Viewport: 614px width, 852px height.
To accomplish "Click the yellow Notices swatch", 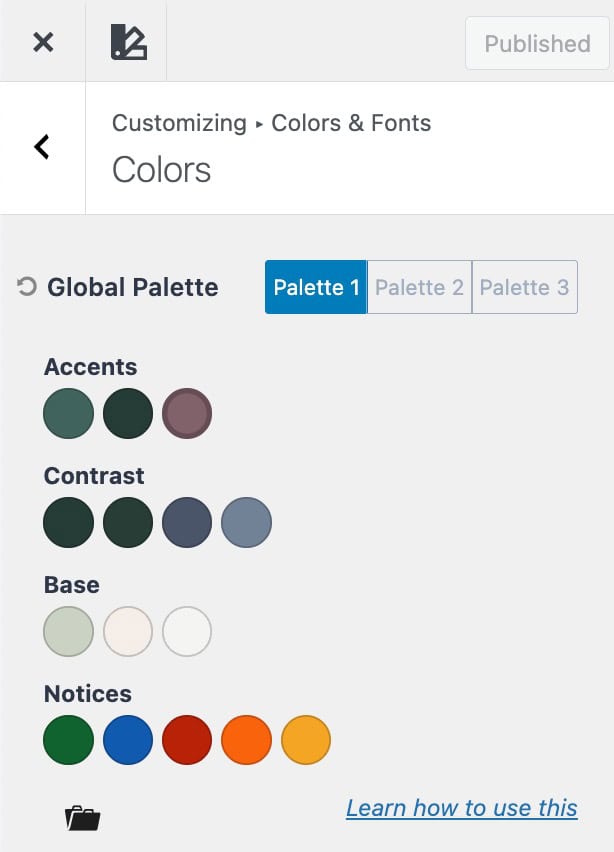I will click(305, 740).
